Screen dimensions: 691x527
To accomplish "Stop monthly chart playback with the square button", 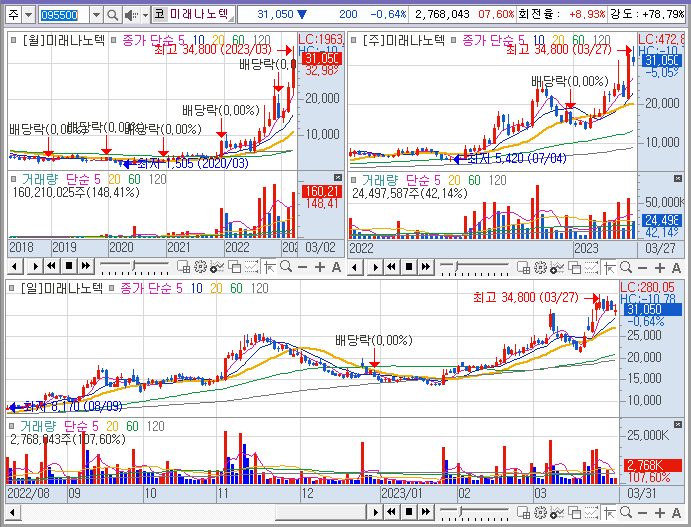I will 69,266.
